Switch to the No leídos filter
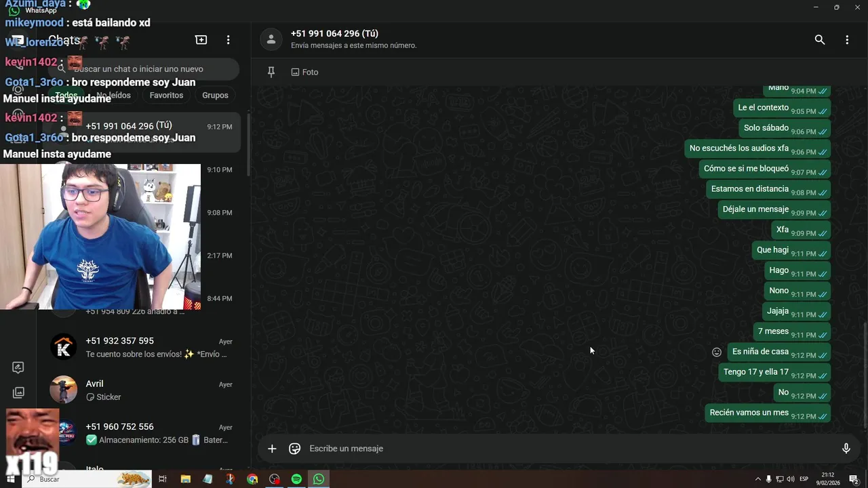Image resolution: width=868 pixels, height=488 pixels. 113,95
